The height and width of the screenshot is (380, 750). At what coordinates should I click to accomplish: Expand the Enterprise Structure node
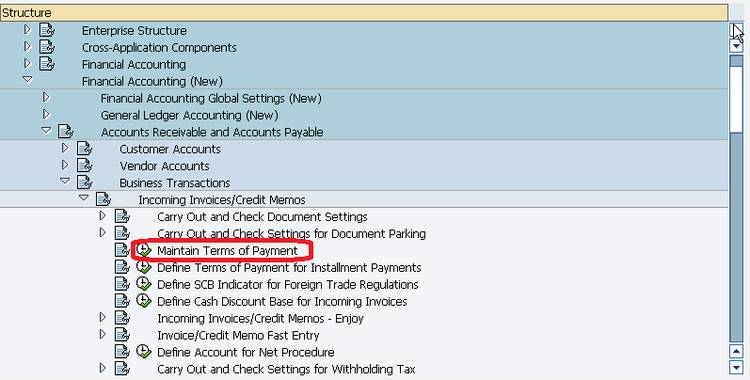[x=27, y=30]
